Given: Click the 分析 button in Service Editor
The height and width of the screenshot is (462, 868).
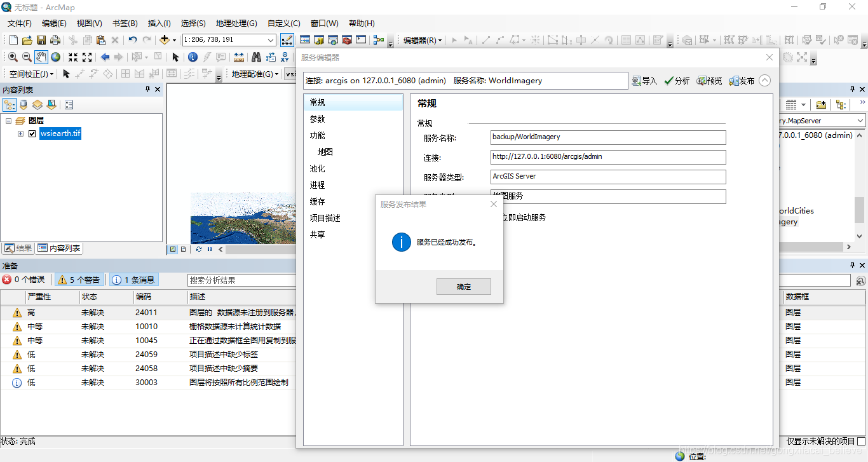Looking at the screenshot, I should click(677, 81).
